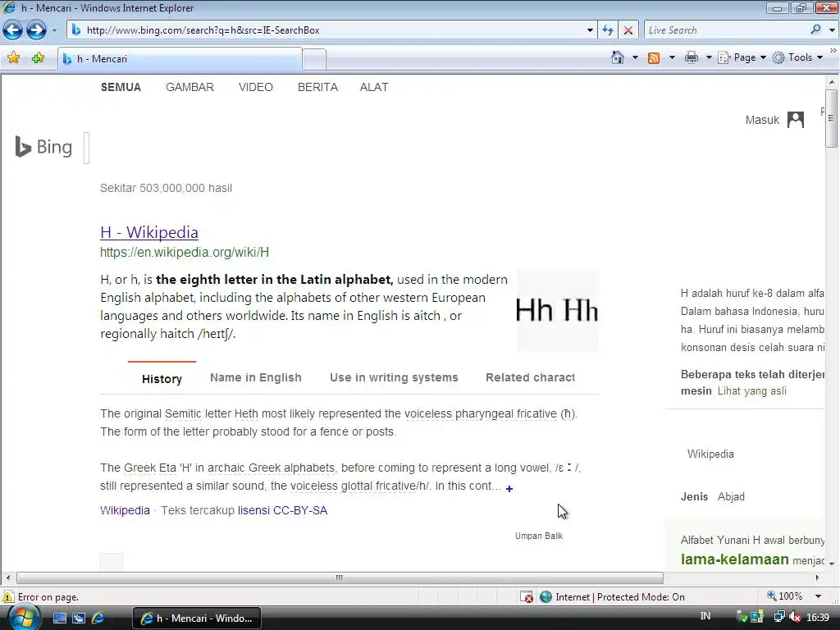Viewport: 840px width, 630px height.
Task: Click the 100% zoom level button
Action: click(x=784, y=596)
